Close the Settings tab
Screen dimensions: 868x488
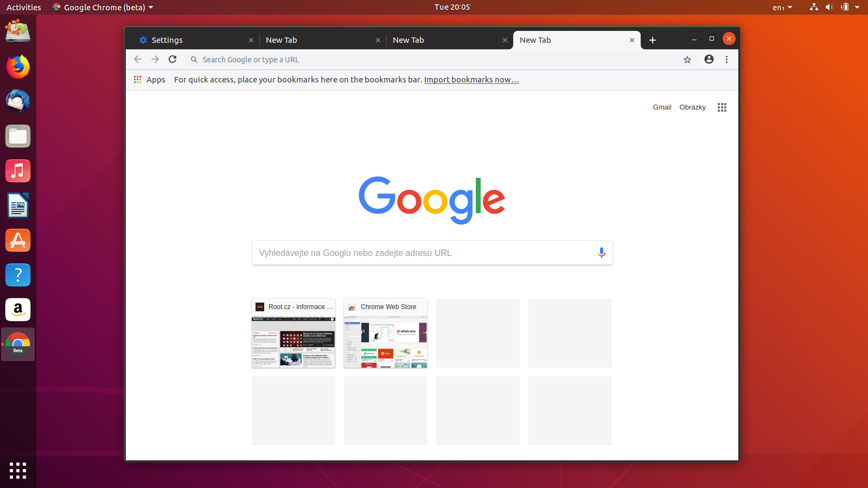251,40
